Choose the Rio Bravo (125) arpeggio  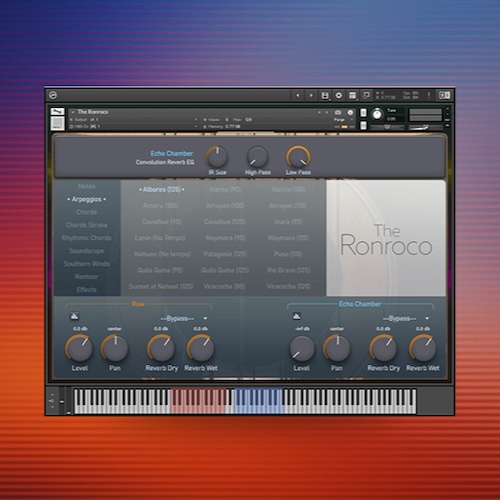289,270
